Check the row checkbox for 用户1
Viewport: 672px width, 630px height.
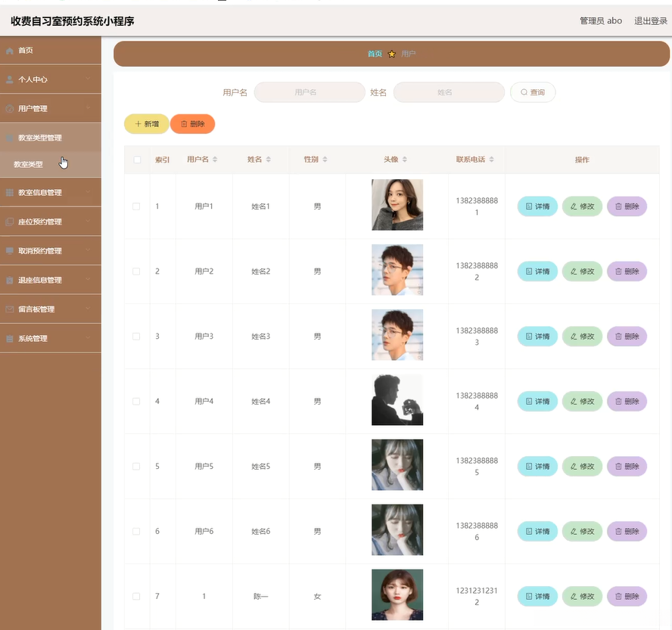click(x=136, y=206)
